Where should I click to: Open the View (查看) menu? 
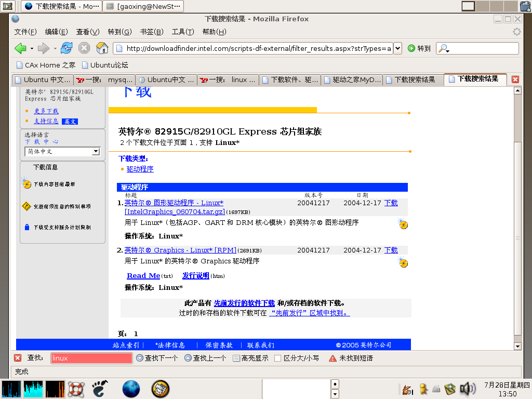pos(87,32)
